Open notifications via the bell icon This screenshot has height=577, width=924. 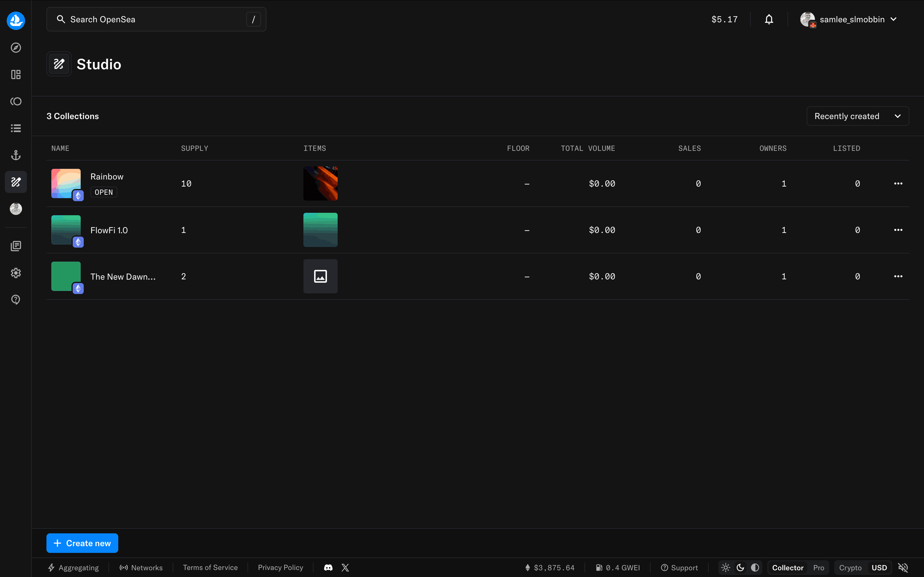pyautogui.click(x=768, y=19)
